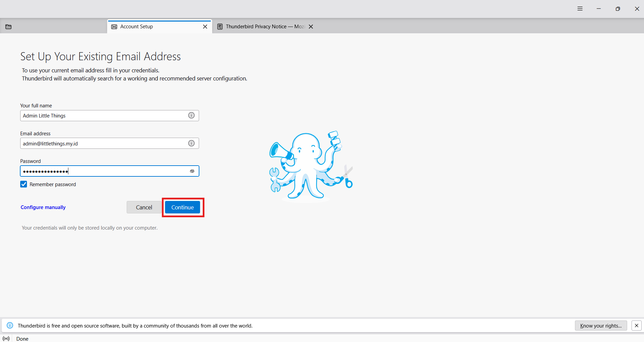Uncheck the Remember password checkbox
This screenshot has width=644, height=342.
point(24,184)
